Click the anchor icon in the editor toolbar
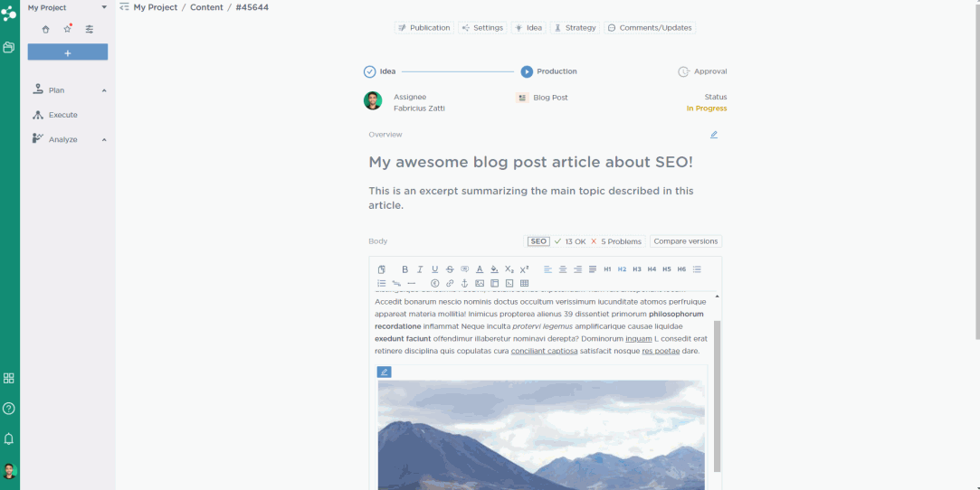Image resolution: width=980 pixels, height=490 pixels. coord(464,283)
